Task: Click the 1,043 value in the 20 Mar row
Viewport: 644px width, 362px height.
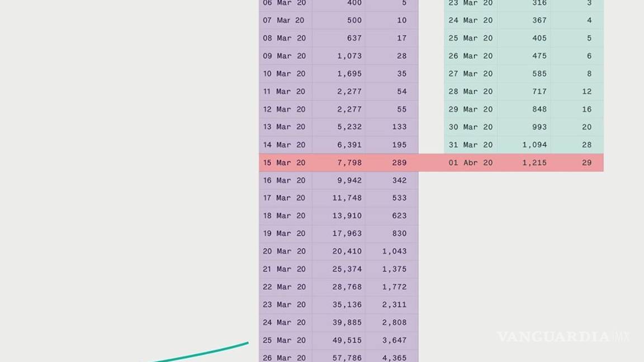Action: coord(395,251)
